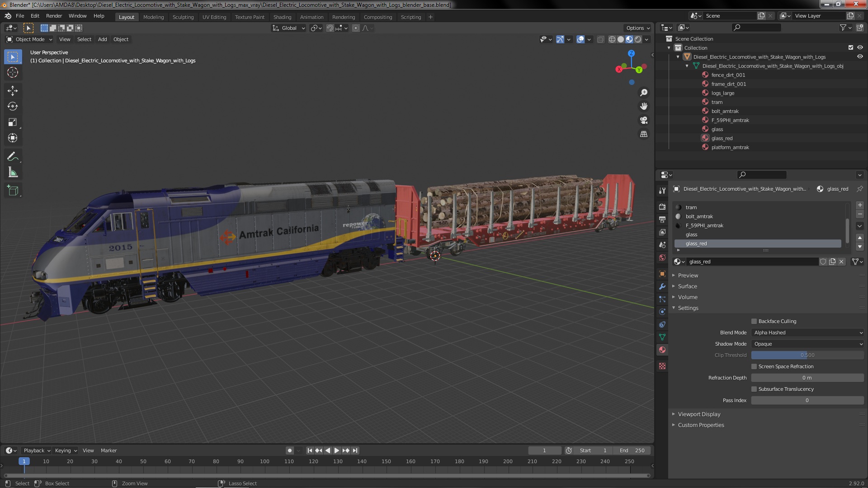Select the Add Cube tool
Image resolution: width=868 pixels, height=488 pixels.
[13, 191]
